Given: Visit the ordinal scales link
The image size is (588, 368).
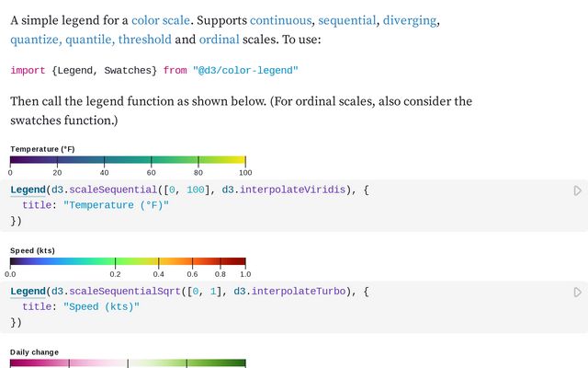Looking at the screenshot, I should pos(218,40).
